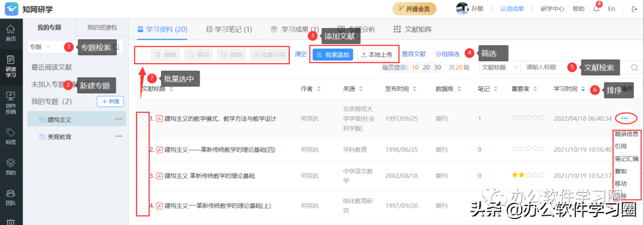644x225 pixels.
Task: Sort by 重要度 column arrows
Action: 535,89
